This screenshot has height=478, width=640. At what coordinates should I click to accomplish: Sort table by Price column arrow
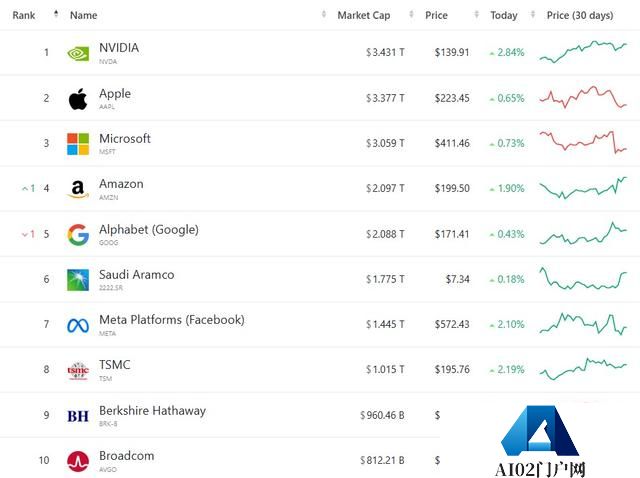[476, 14]
